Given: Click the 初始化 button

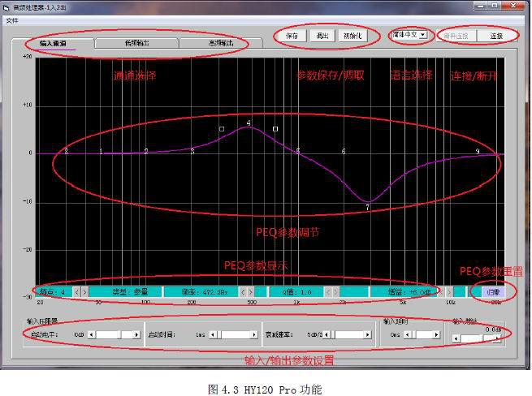Looking at the screenshot, I should (353, 36).
